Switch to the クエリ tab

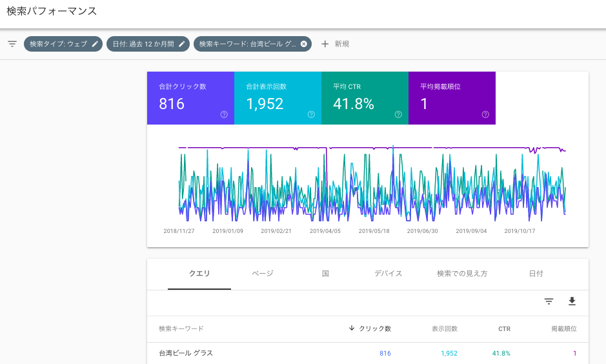click(x=199, y=274)
